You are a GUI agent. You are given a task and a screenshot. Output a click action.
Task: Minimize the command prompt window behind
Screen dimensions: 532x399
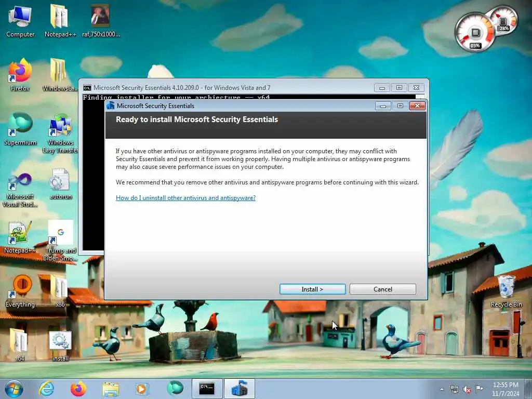tap(382, 88)
